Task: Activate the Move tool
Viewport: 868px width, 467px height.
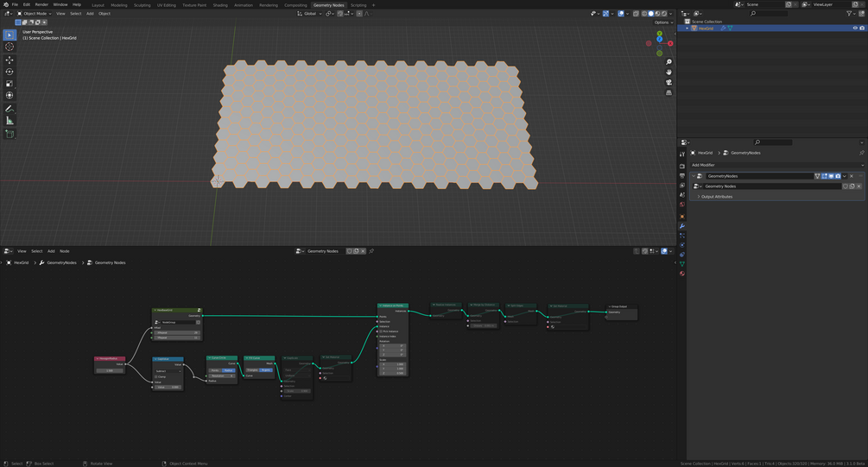Action: tap(10, 60)
